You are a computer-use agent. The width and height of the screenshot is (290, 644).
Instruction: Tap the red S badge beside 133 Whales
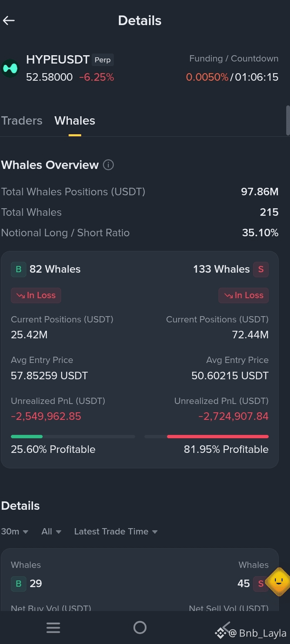point(261,269)
